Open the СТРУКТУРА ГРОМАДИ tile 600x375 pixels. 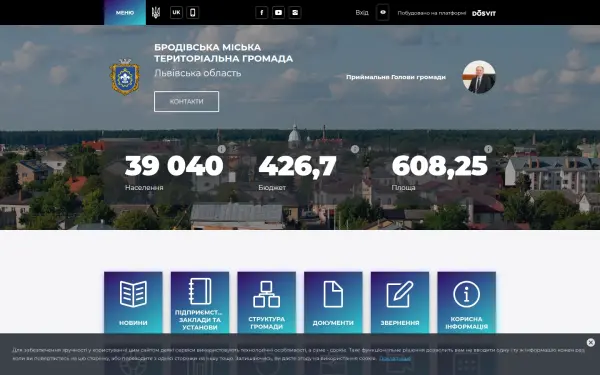[x=266, y=302]
